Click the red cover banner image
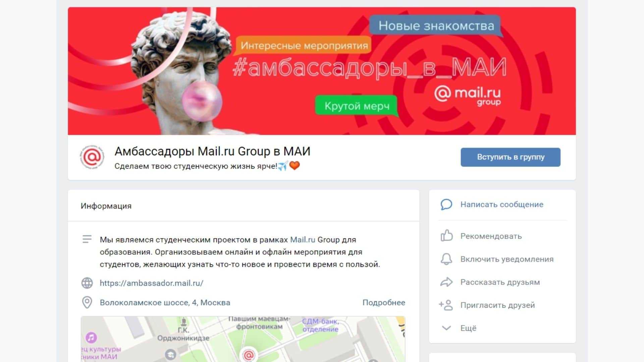Image resolution: width=644 pixels, height=362 pixels. coord(322,71)
